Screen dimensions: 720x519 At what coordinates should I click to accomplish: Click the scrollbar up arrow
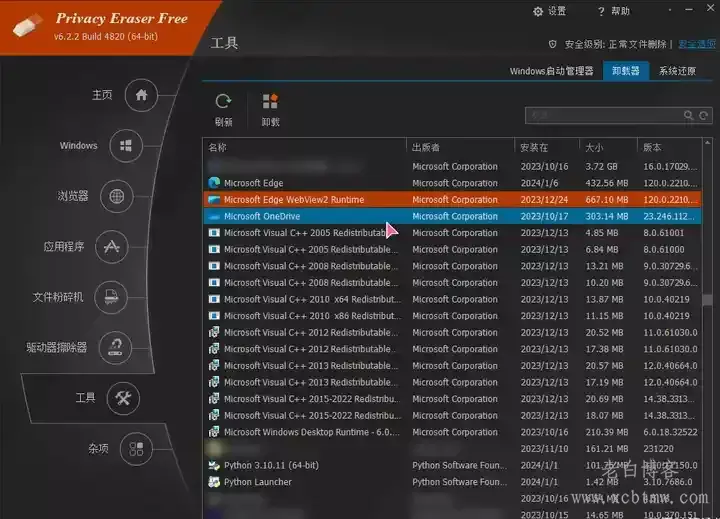(708, 143)
